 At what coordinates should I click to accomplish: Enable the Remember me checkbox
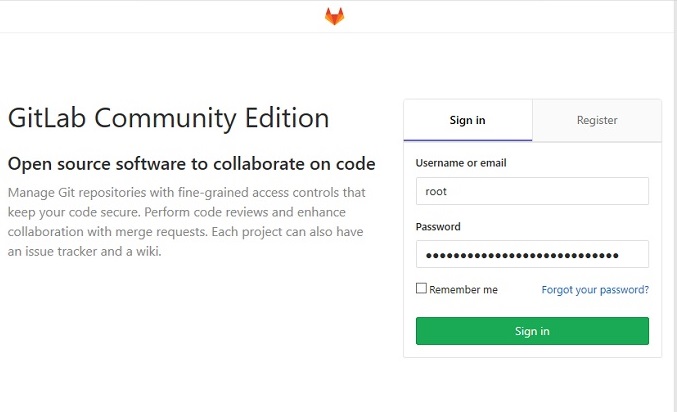tap(421, 288)
